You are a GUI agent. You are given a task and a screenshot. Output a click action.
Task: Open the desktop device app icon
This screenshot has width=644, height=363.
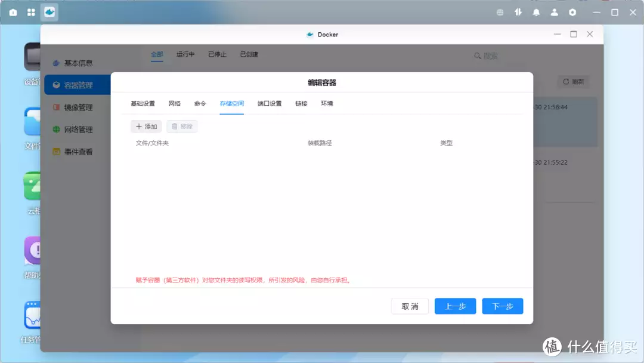pyautogui.click(x=32, y=56)
